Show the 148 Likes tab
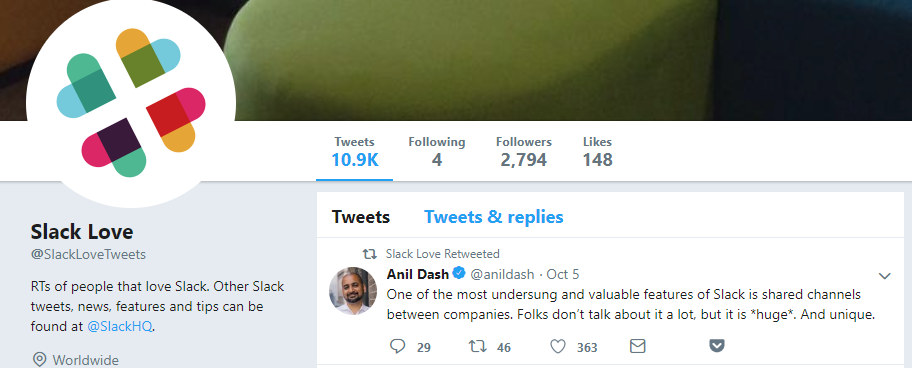This screenshot has height=368, width=912. (597, 152)
